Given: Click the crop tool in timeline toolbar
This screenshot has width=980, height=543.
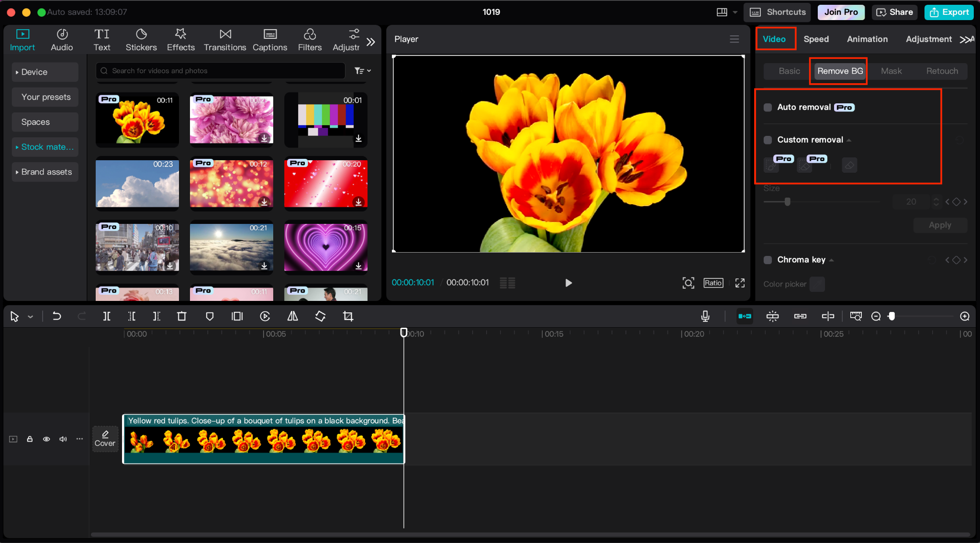Looking at the screenshot, I should point(348,316).
